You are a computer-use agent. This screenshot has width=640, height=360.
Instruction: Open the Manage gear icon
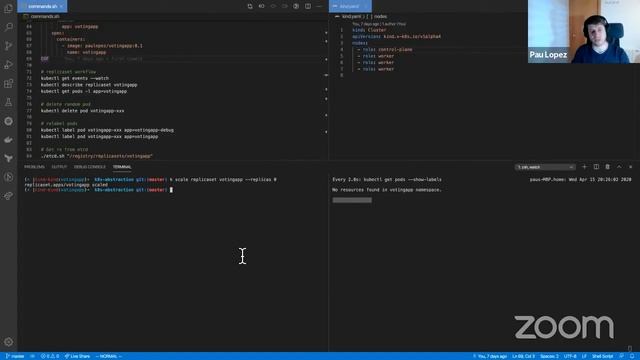(x=8, y=342)
